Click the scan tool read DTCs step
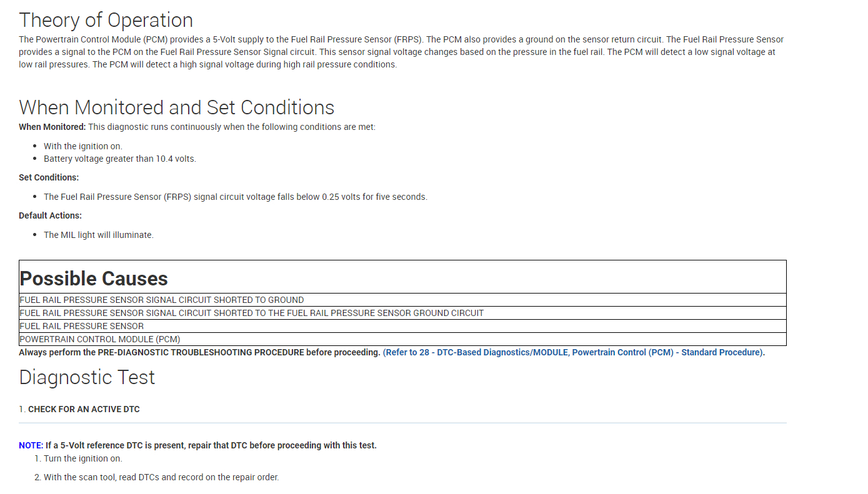Screen dimensions: 868x494 coord(161,477)
